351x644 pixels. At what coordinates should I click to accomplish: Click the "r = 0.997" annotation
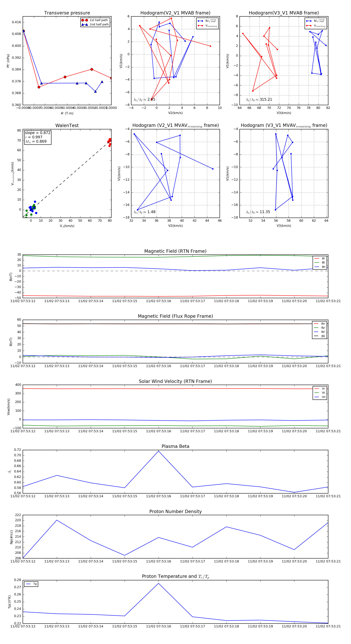tap(34, 137)
